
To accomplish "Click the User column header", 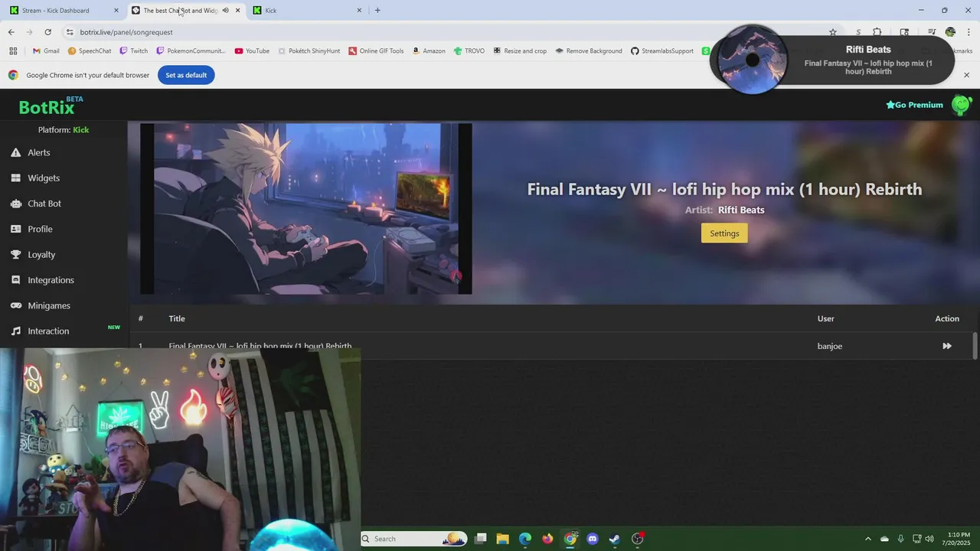I will pos(825,318).
